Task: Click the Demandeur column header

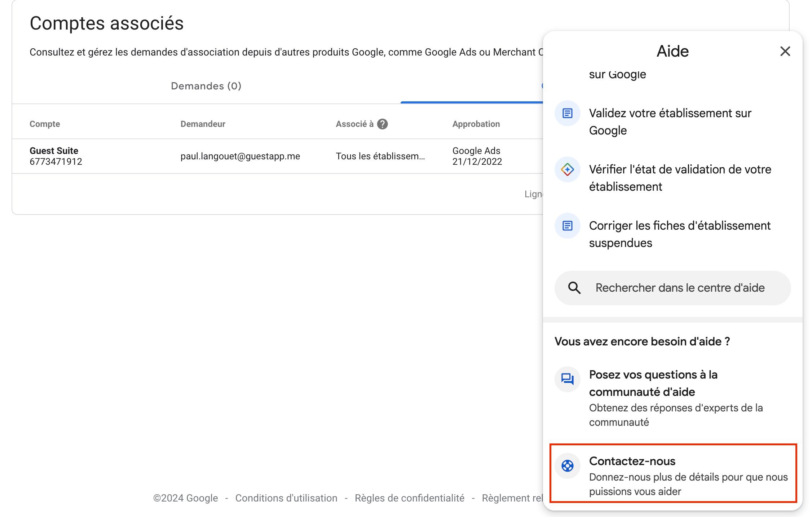Action: (203, 124)
